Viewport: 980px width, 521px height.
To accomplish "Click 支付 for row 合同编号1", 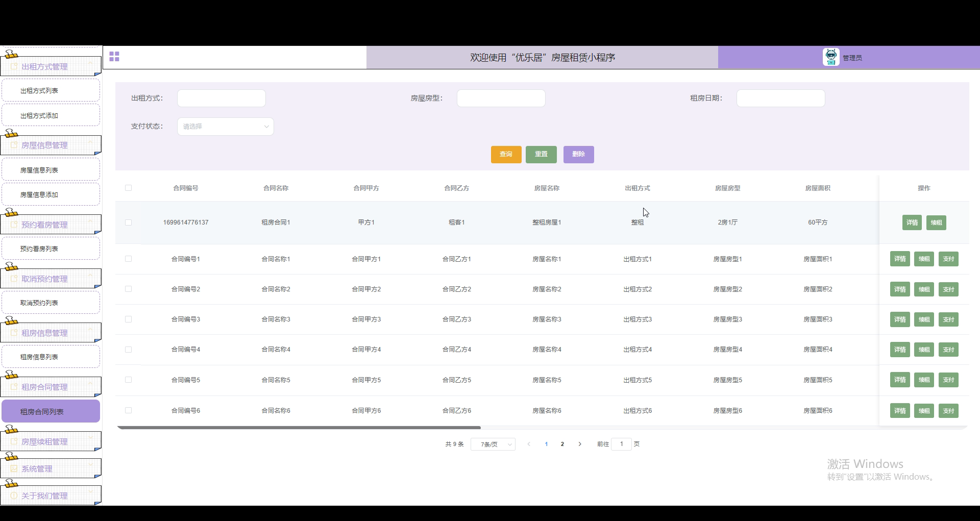I will [949, 259].
